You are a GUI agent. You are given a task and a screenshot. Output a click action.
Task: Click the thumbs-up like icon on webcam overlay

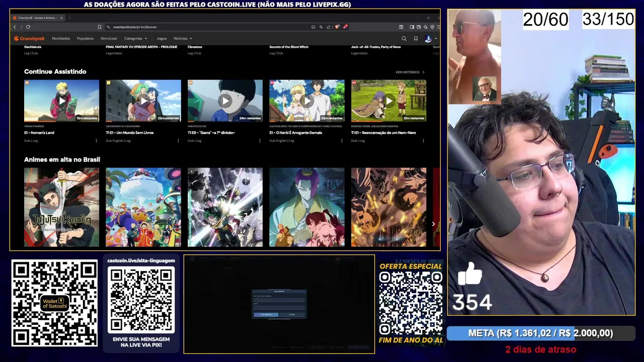470,274
